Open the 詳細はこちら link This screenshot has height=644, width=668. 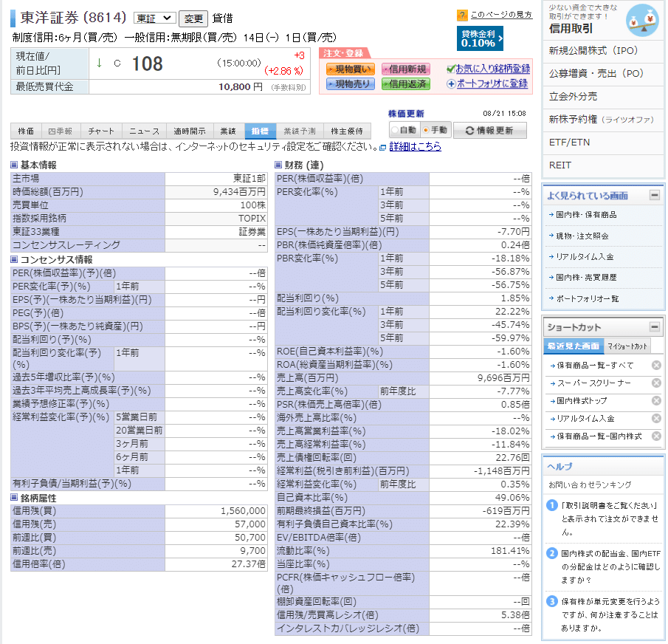pos(413,145)
